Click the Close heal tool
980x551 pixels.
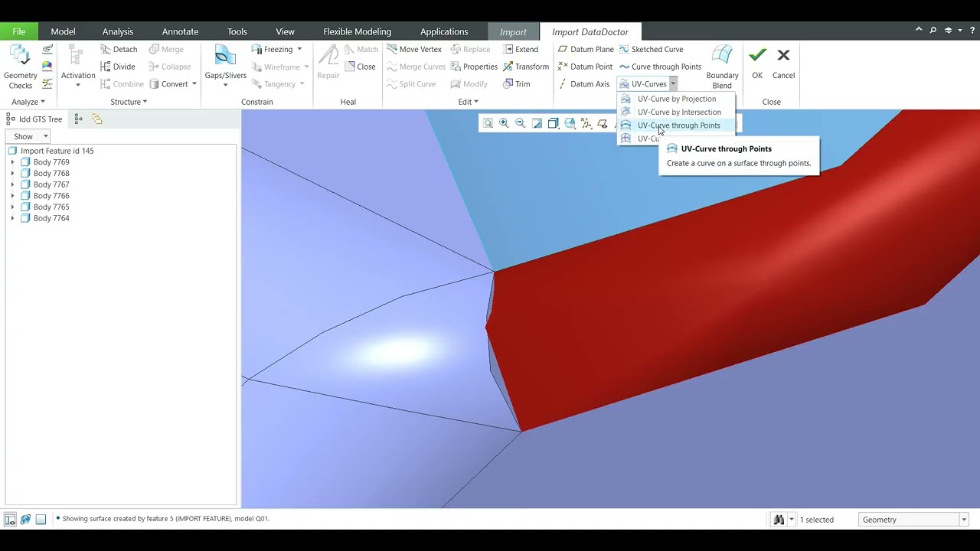tap(360, 67)
